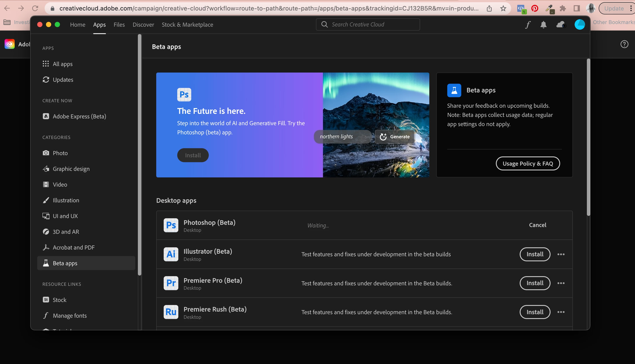The width and height of the screenshot is (635, 364).
Task: Cancel the Photoshop (Beta) installation
Action: point(537,225)
